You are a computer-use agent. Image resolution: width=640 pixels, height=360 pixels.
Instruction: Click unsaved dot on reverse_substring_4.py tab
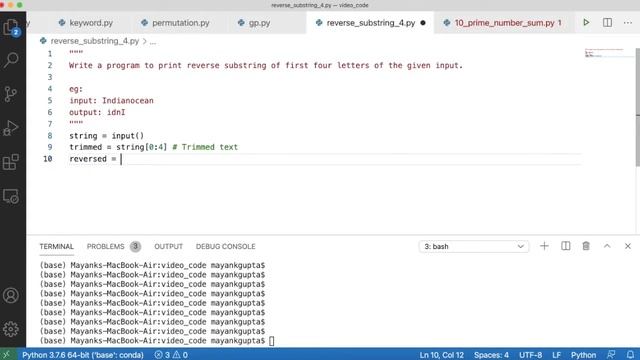click(x=423, y=23)
